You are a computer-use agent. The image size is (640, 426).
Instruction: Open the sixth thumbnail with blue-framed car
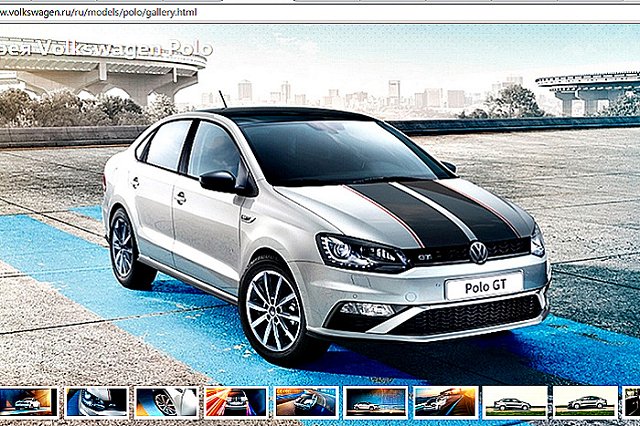[x=375, y=402]
